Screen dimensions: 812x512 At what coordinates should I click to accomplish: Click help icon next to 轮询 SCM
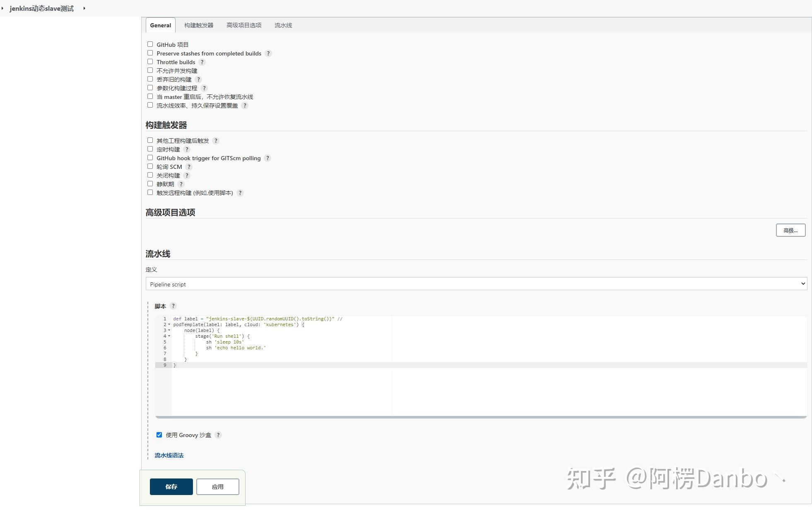tap(189, 167)
